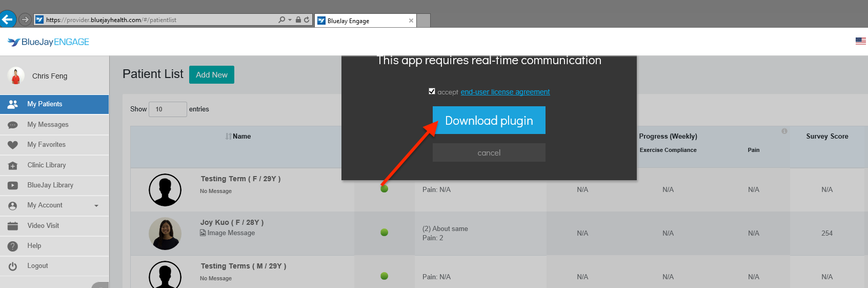The width and height of the screenshot is (868, 288).
Task: Click the Exercise Compliance subheader
Action: click(668, 150)
